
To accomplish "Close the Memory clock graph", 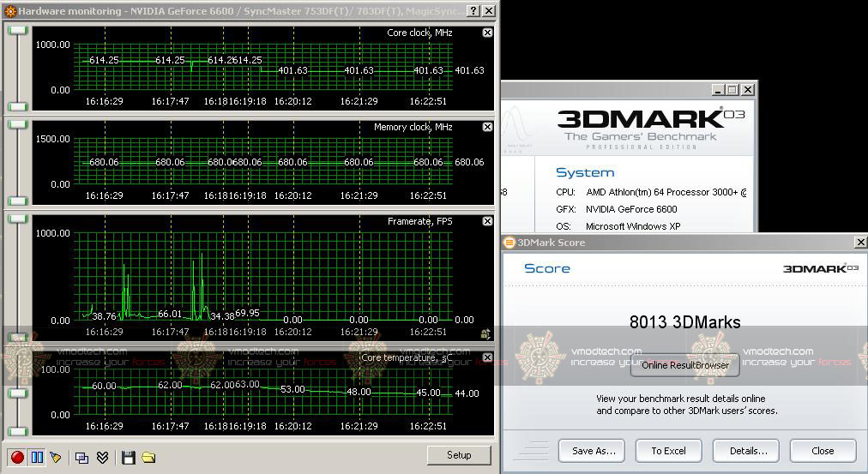I will [487, 127].
